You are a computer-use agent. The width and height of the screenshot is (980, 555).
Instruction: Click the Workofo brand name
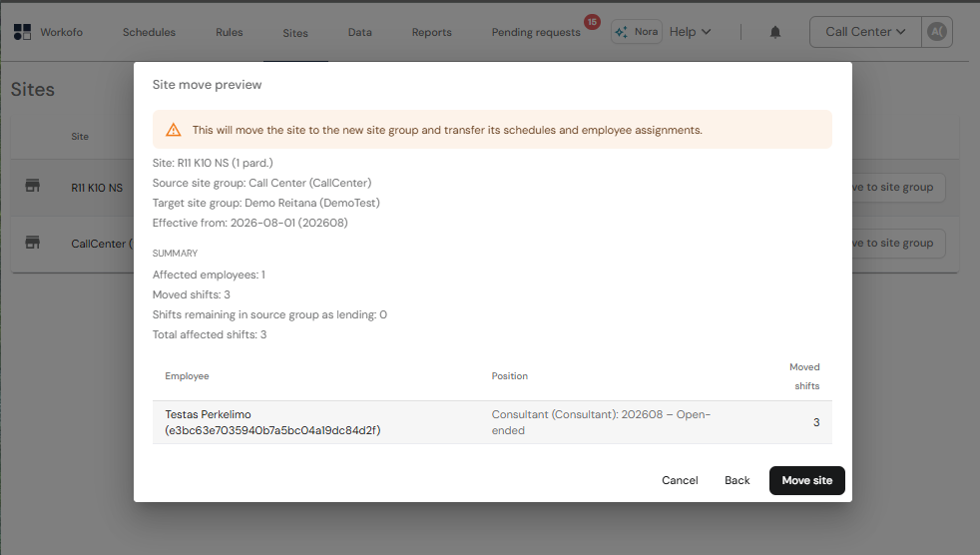pyautogui.click(x=61, y=32)
